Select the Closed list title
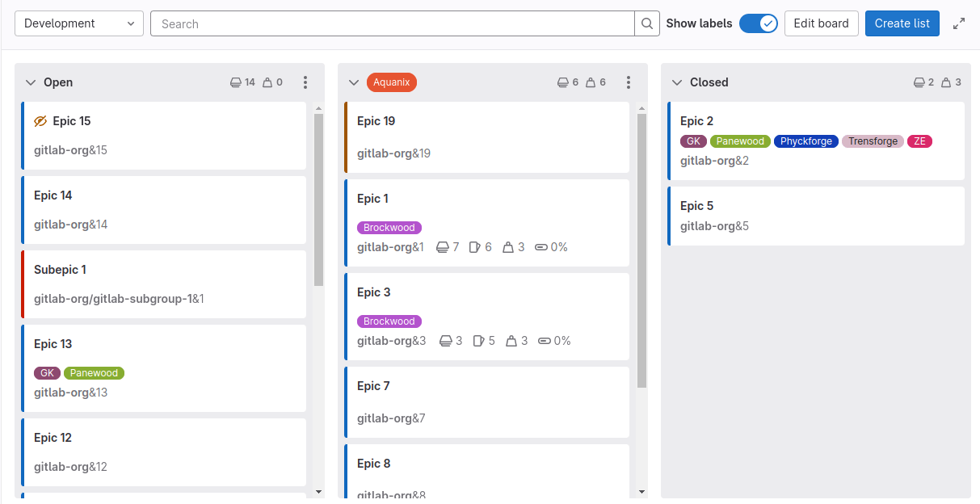This screenshot has width=980, height=504. pyautogui.click(x=709, y=82)
